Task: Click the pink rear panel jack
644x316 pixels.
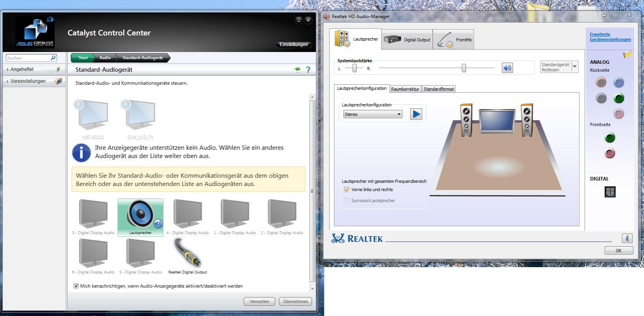Action: point(619,114)
